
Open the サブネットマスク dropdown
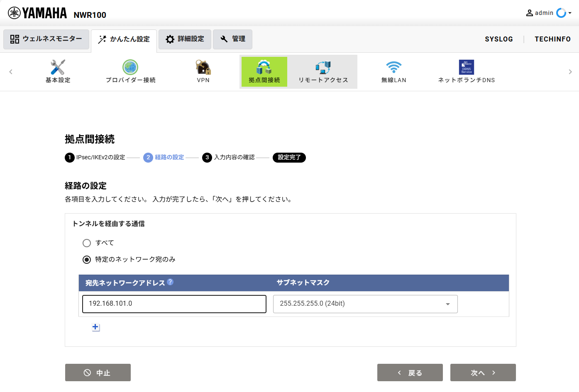click(365, 304)
